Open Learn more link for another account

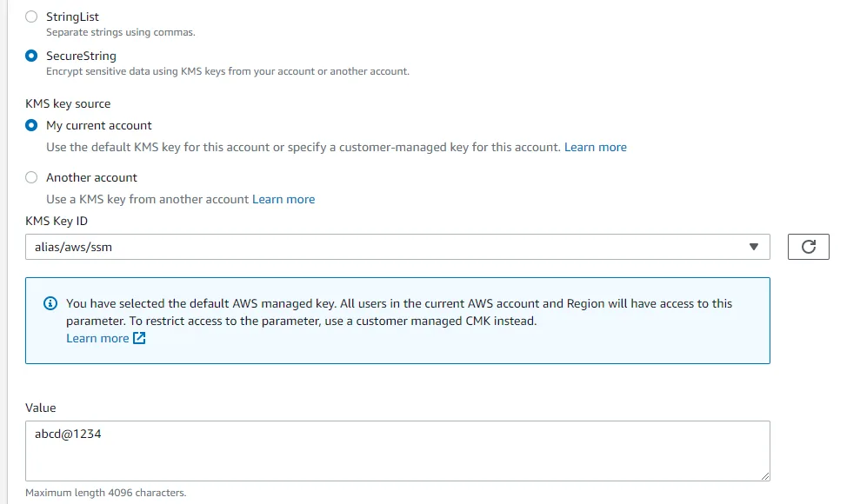283,199
